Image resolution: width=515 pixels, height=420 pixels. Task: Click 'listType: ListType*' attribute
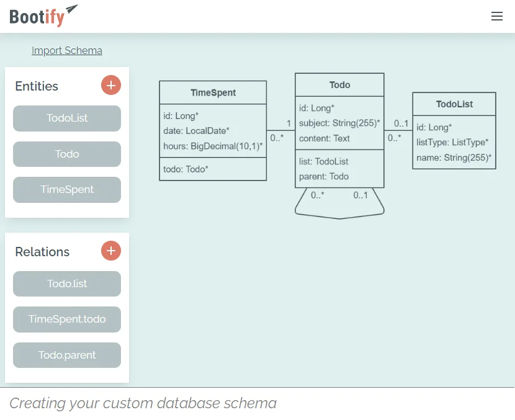coord(452,142)
